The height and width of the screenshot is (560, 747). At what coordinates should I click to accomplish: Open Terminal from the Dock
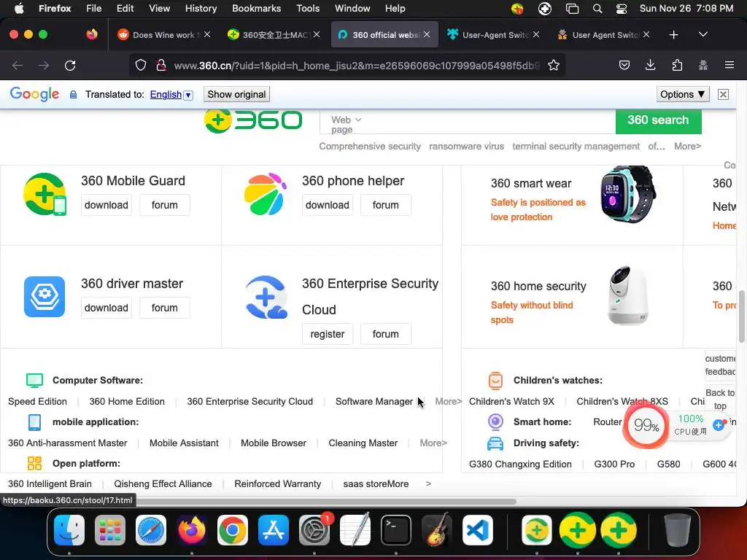396,530
